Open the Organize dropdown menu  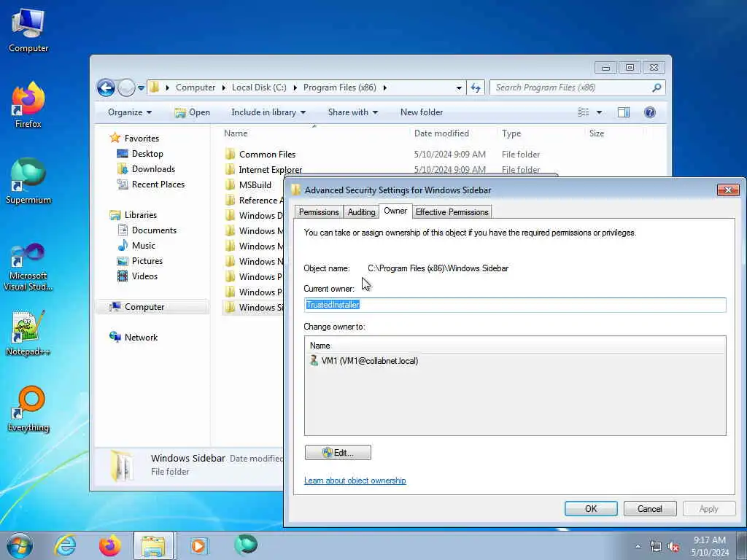130,112
